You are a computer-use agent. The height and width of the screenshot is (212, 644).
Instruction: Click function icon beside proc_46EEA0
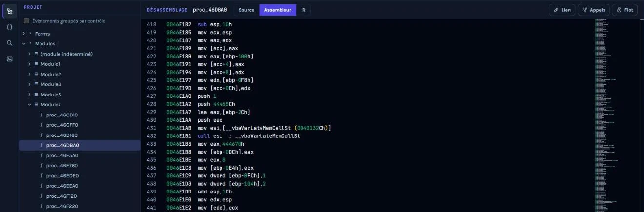(42, 186)
